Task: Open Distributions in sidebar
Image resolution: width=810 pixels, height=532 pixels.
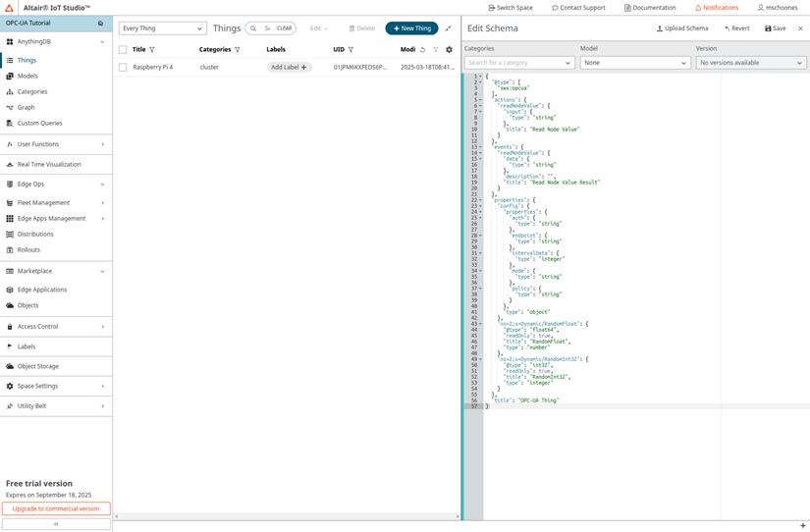Action: [x=35, y=234]
